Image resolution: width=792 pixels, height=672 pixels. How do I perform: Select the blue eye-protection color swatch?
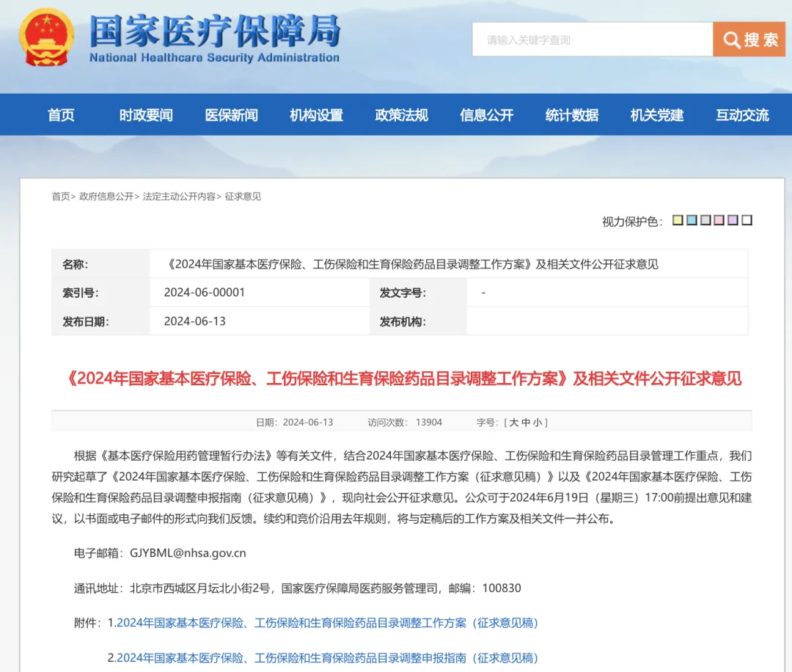coord(692,220)
